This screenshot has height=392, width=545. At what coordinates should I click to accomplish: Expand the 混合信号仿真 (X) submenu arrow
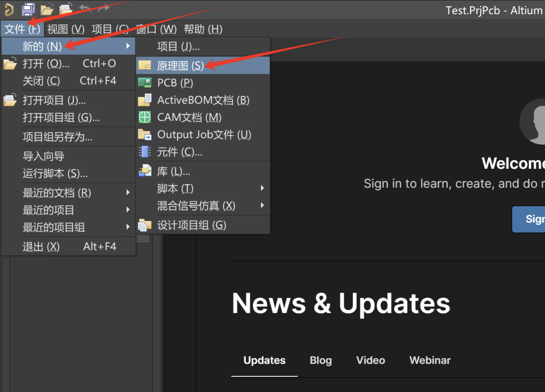[262, 205]
